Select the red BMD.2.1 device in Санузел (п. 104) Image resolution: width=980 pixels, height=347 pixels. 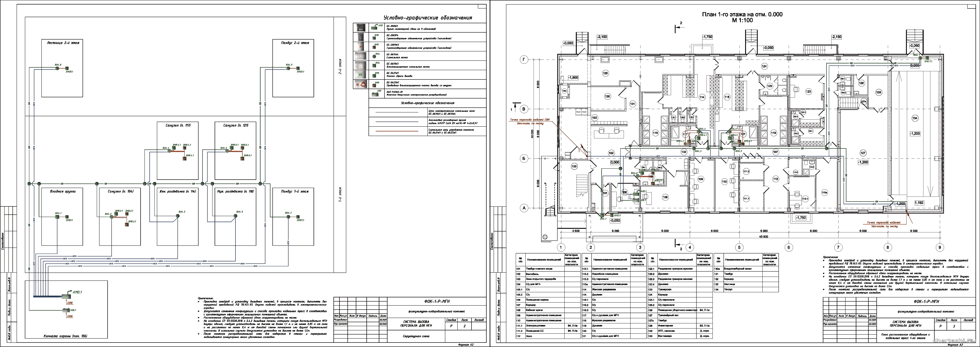click(127, 214)
